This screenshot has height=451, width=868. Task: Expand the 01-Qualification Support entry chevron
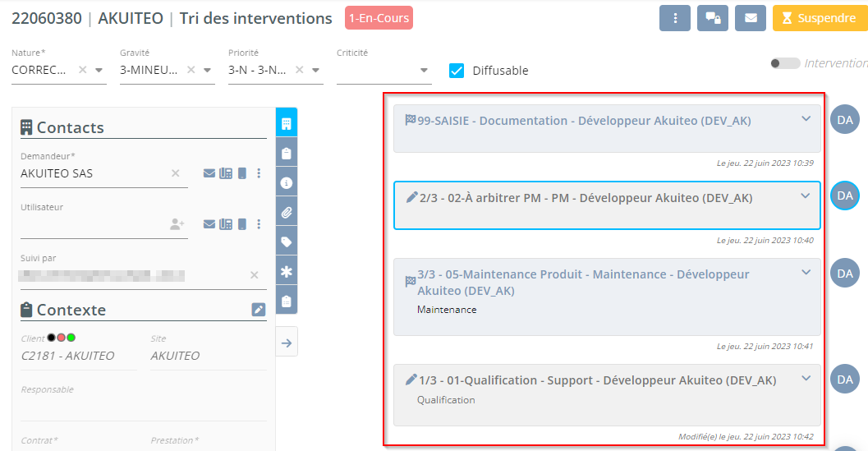tap(806, 379)
